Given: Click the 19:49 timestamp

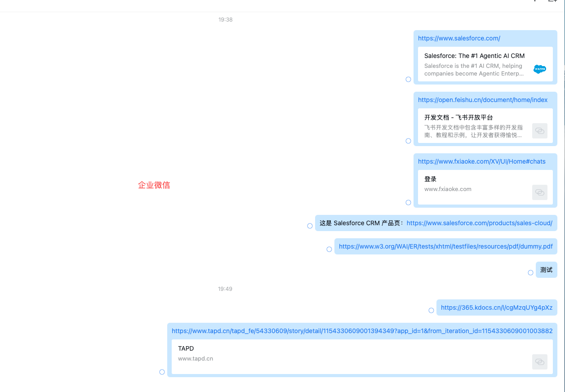Looking at the screenshot, I should coord(225,289).
